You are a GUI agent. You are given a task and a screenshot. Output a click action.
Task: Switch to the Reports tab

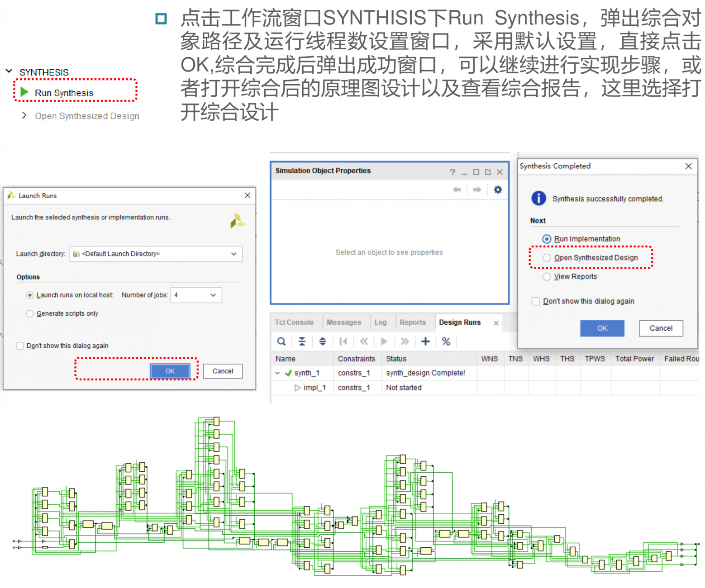tap(413, 322)
